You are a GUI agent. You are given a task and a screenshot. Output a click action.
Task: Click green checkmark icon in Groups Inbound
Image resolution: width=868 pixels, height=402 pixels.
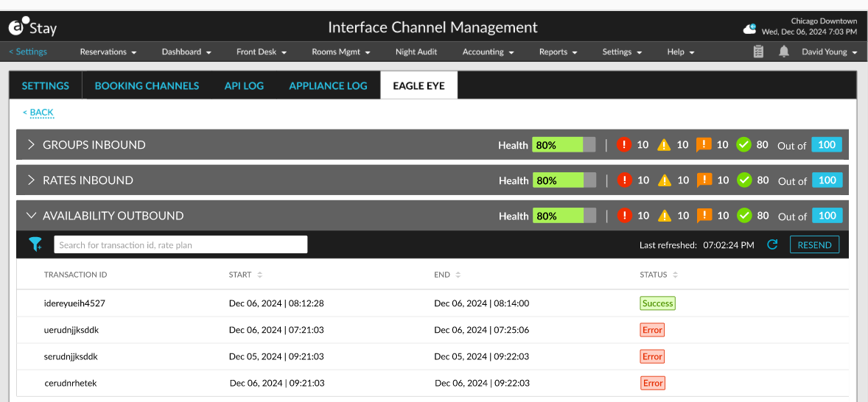pyautogui.click(x=743, y=145)
